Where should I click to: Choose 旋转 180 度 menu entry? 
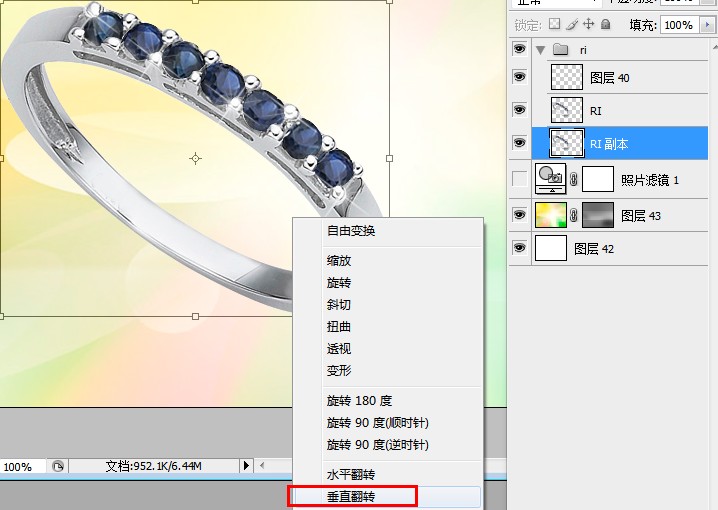359,401
